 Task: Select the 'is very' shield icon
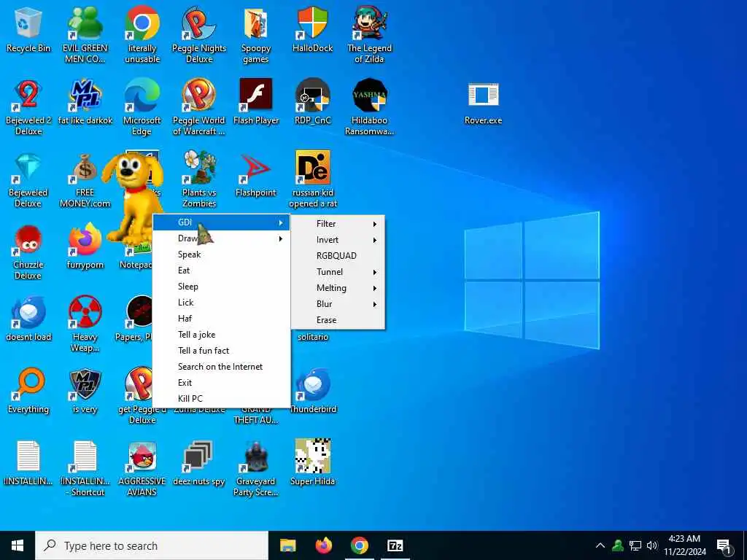pyautogui.click(x=85, y=384)
